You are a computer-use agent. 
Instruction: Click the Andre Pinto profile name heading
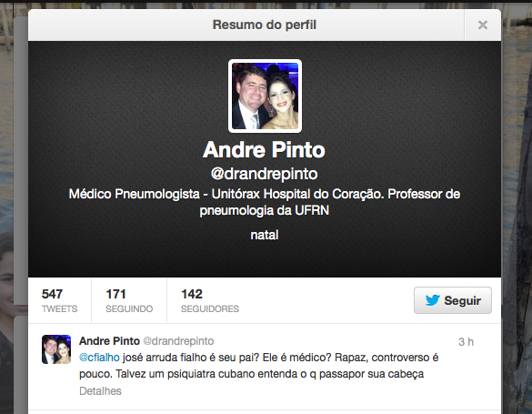tap(264, 150)
